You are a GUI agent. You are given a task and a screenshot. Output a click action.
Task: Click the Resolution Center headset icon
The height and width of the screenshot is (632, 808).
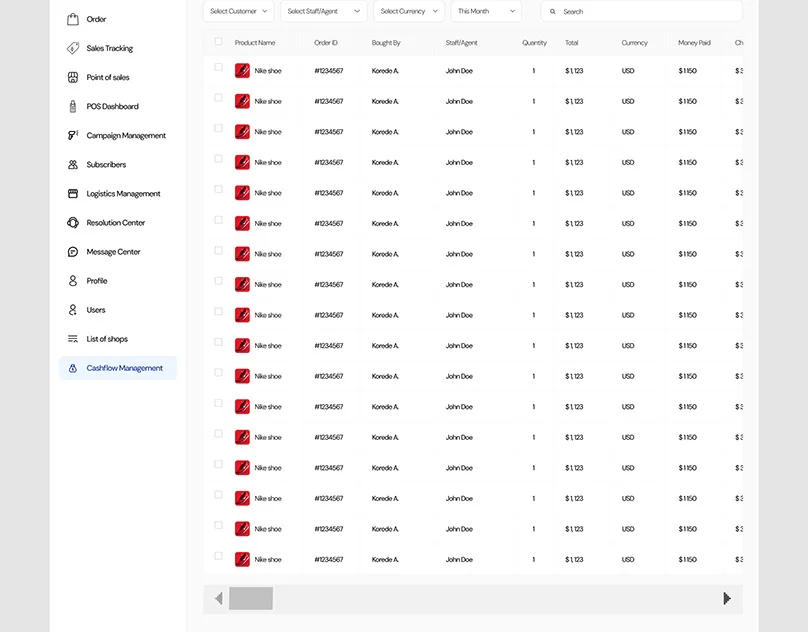point(73,223)
